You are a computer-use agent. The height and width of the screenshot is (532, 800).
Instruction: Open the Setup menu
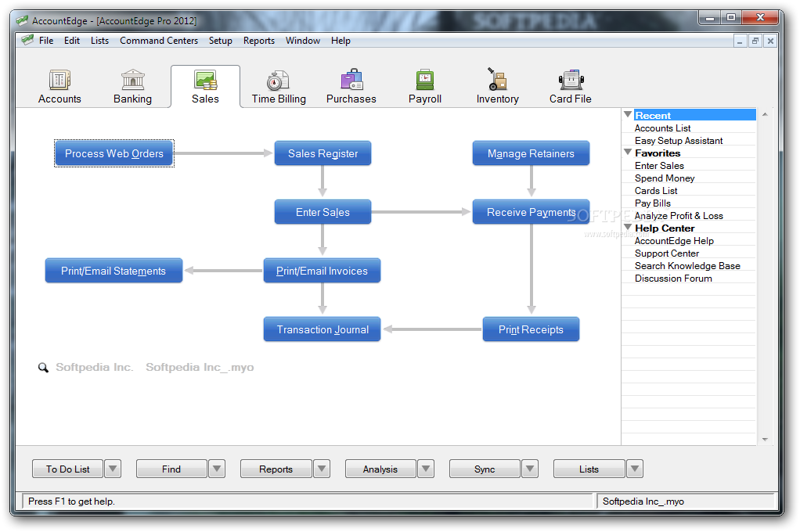point(221,41)
